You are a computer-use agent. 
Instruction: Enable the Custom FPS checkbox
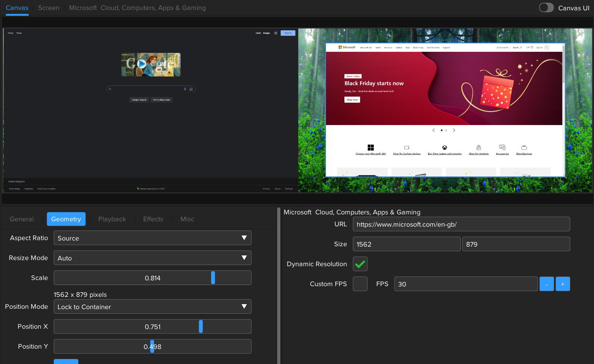360,284
